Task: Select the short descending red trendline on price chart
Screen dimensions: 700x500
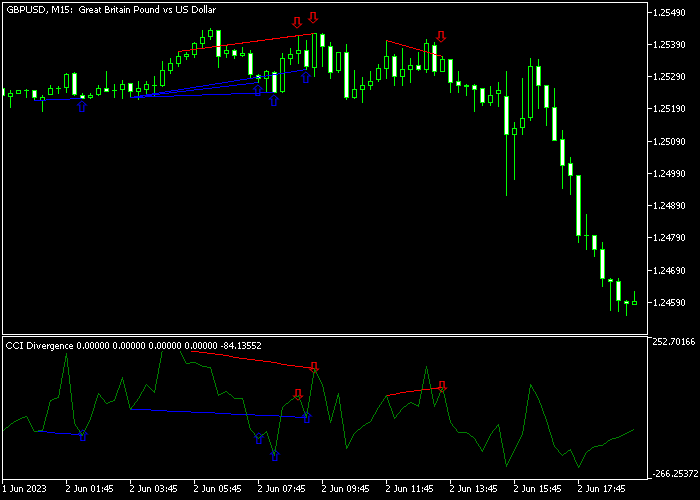Action: pos(414,49)
